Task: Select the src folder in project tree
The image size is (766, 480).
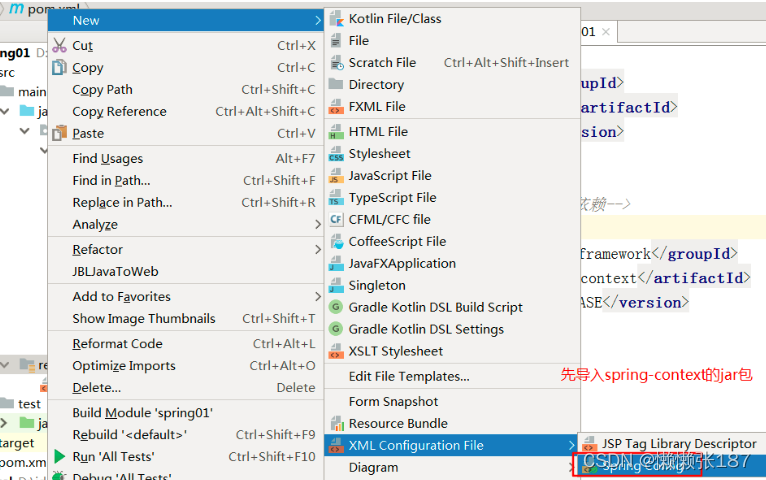Action: 7,72
